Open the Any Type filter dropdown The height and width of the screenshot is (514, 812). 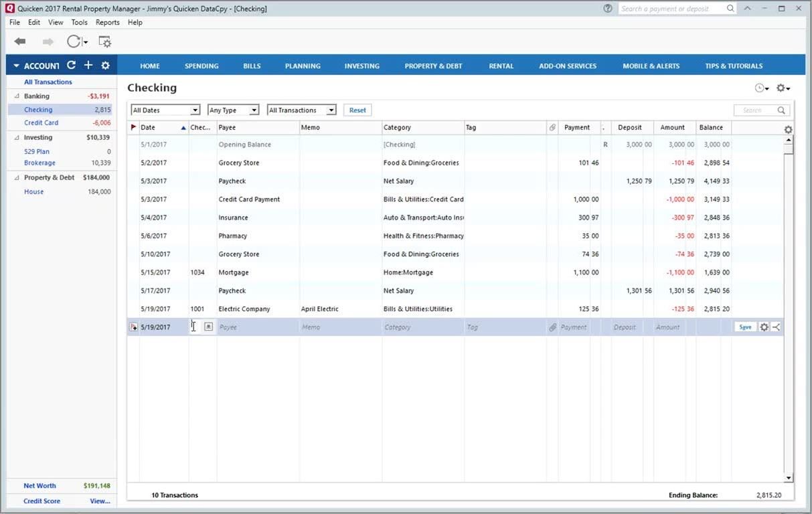pyautogui.click(x=232, y=110)
